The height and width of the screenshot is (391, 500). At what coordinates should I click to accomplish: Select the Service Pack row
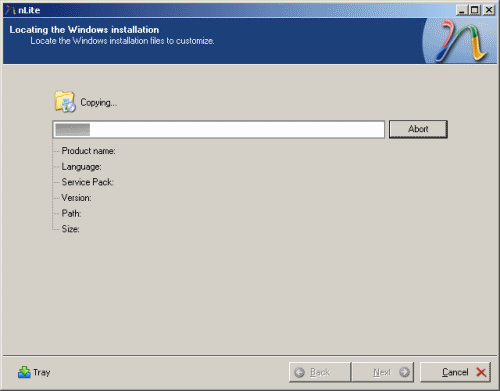pyautogui.click(x=88, y=182)
